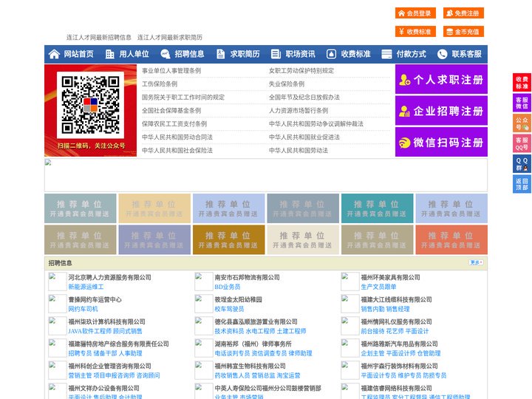Open the 招聘信息 menu item
The image size is (532, 399).
(x=189, y=54)
